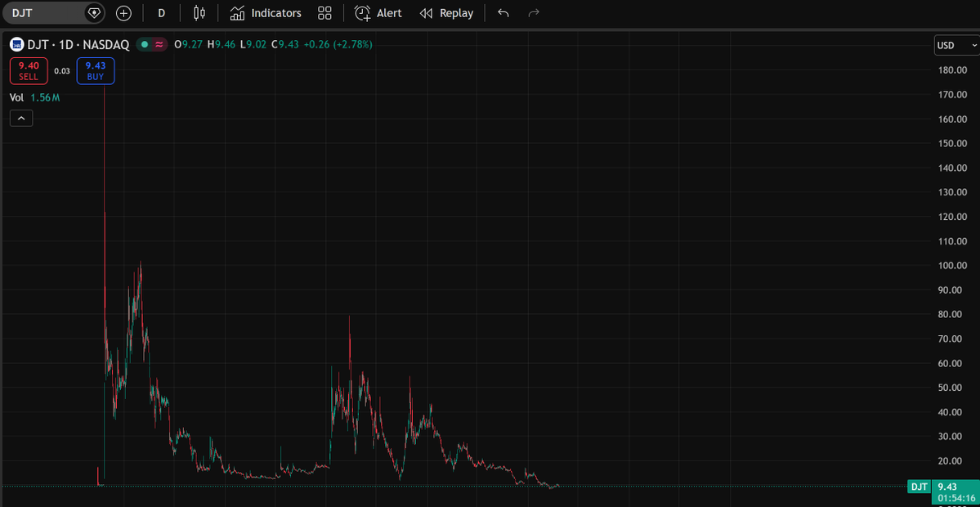Redo the chart action
The width and height of the screenshot is (980, 507).
pos(534,13)
